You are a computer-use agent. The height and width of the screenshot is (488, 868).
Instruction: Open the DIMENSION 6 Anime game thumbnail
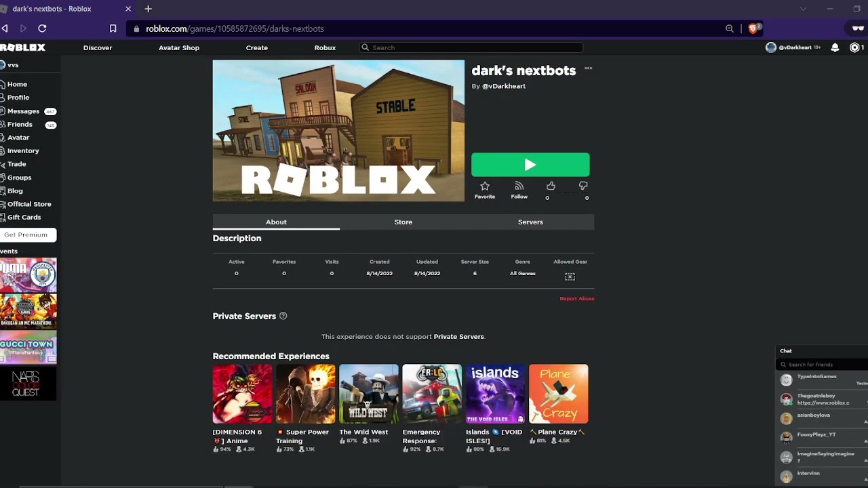242,394
